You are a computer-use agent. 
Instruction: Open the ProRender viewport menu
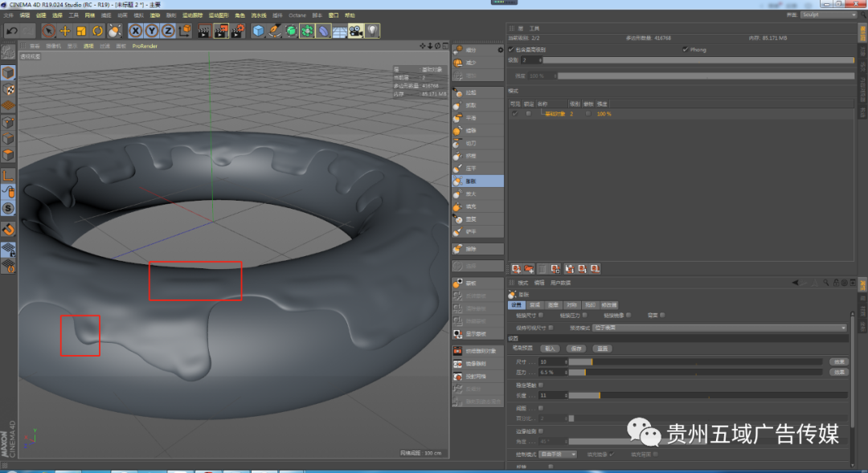145,46
